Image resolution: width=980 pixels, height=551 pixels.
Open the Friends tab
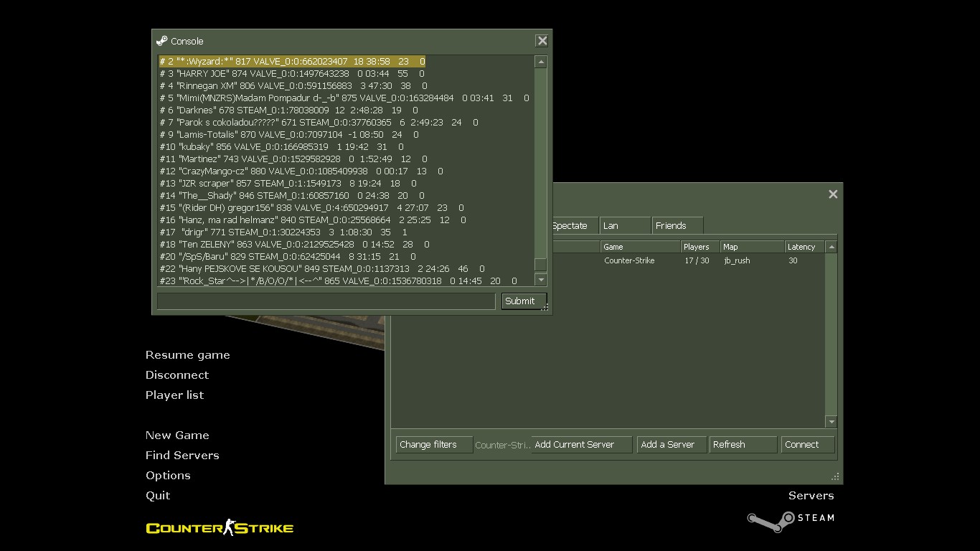click(677, 225)
